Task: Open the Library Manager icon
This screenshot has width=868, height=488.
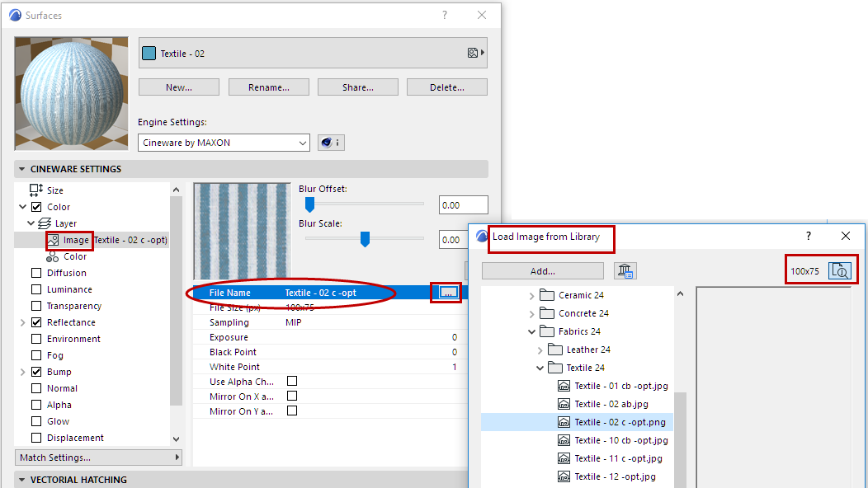Action: [x=625, y=271]
